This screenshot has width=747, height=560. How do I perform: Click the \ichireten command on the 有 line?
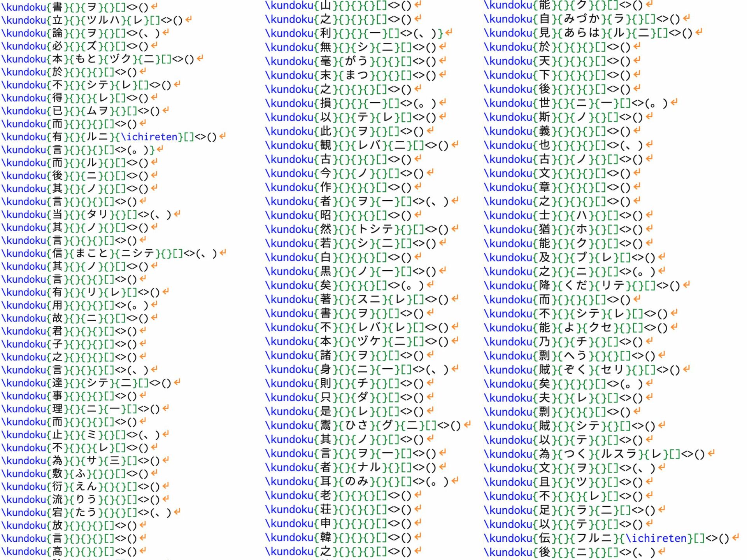pyautogui.click(x=149, y=137)
